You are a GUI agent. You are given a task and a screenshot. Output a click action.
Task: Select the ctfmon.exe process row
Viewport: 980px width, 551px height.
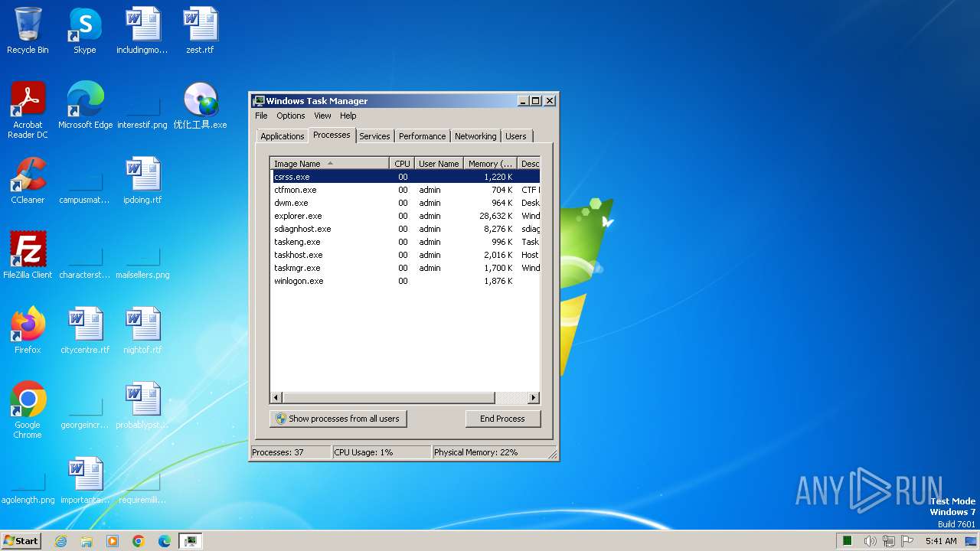pyautogui.click(x=405, y=190)
